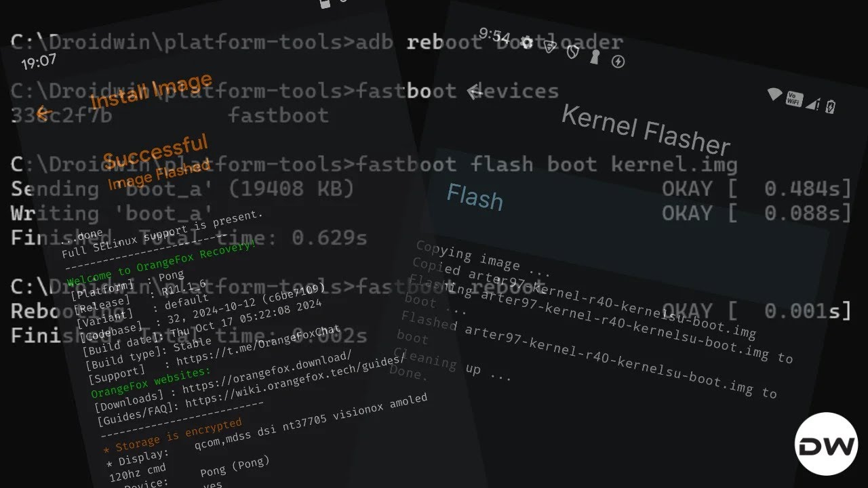The image size is (868, 488).
Task: Click the 'OrangeFox websites:' heading
Action: [x=151, y=383]
